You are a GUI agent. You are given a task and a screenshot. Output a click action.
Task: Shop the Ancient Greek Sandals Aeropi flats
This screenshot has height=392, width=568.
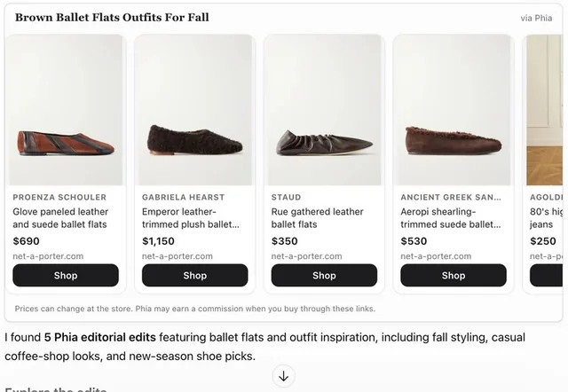tap(454, 276)
